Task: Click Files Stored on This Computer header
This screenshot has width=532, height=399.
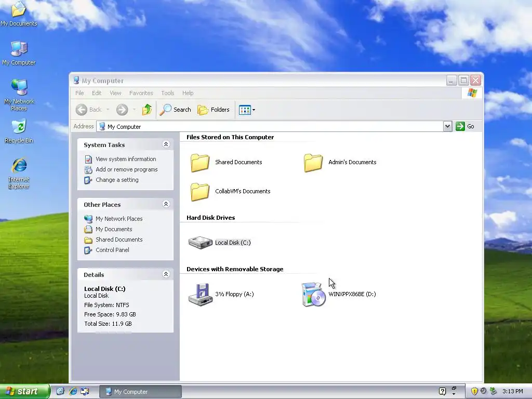Action: (230, 137)
